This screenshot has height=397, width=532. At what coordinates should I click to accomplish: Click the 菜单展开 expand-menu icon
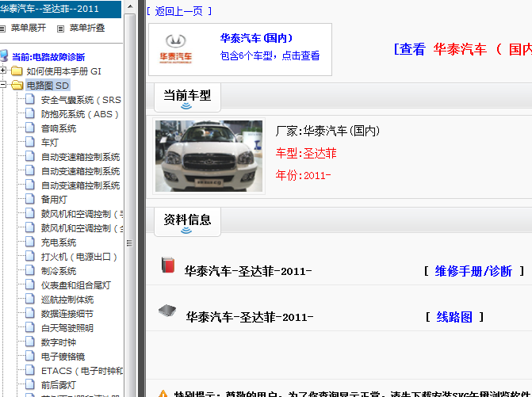click(x=2, y=29)
